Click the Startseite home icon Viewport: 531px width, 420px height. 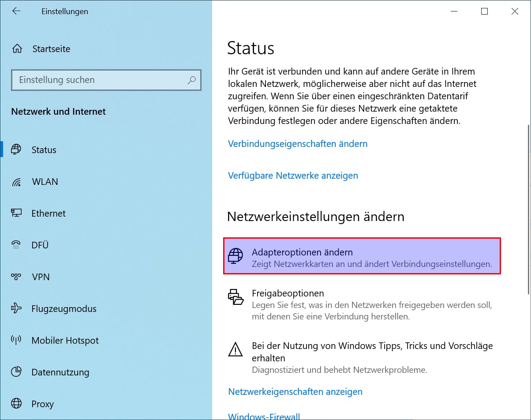pyautogui.click(x=16, y=49)
